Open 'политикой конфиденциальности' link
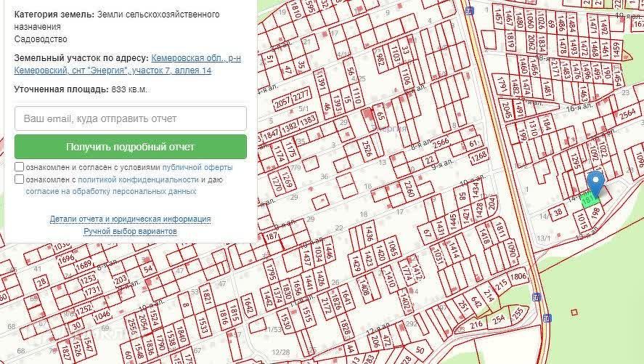The image size is (644, 364). (x=138, y=179)
